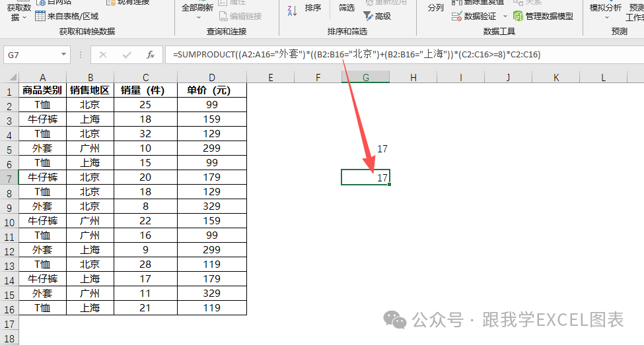Click the sort A-Z icon

coord(292,11)
